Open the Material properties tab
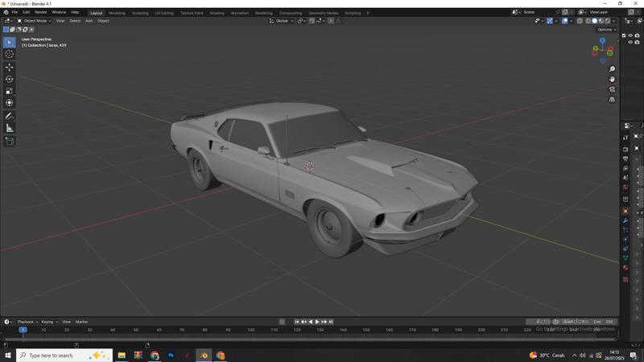Screen dimensions: 644x362 point(625,268)
